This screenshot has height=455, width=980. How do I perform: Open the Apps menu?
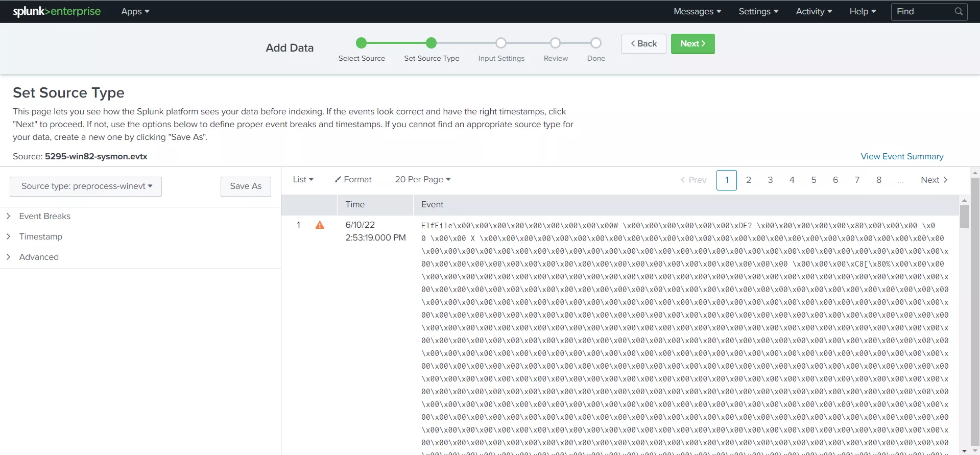pos(135,11)
